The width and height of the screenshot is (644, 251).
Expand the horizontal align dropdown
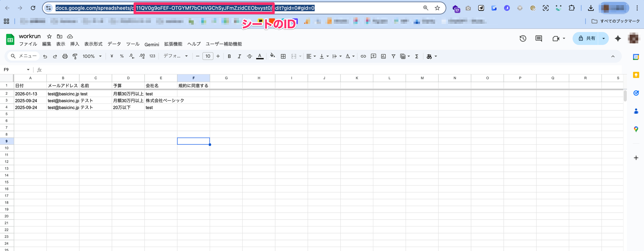(x=311, y=56)
